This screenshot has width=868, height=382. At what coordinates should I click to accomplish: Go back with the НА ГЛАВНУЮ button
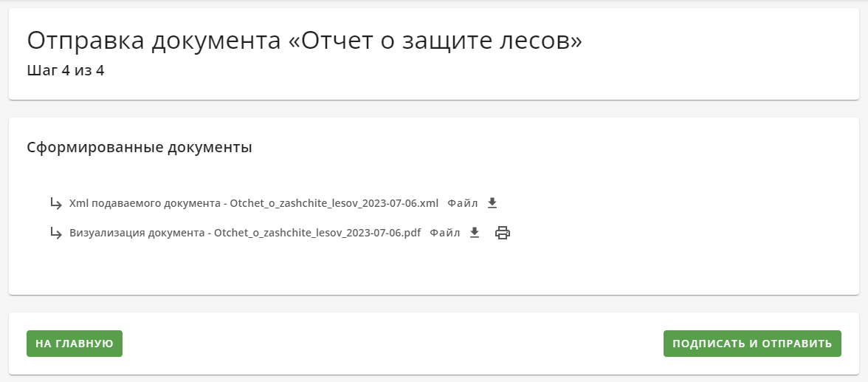(x=74, y=344)
